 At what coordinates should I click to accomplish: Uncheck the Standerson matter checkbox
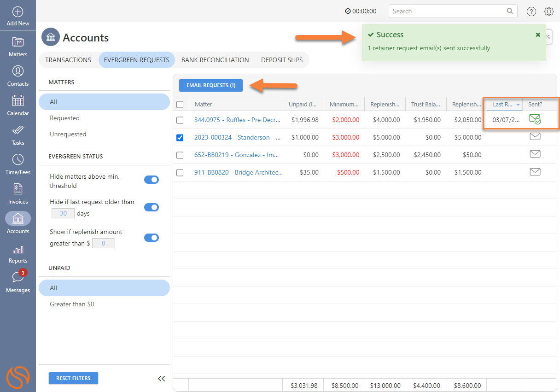coord(180,138)
